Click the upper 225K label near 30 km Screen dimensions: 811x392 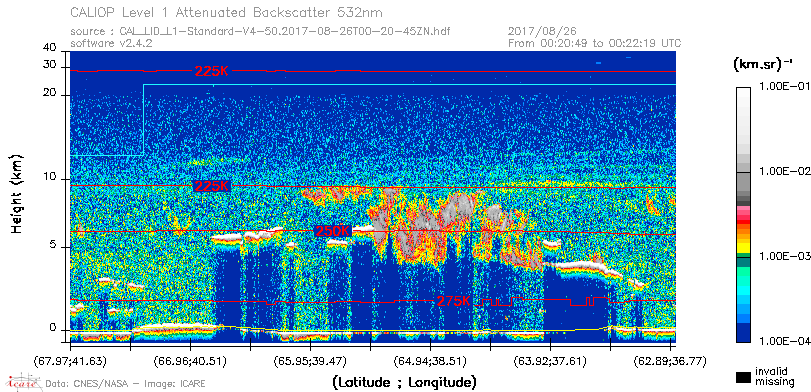coord(212,71)
